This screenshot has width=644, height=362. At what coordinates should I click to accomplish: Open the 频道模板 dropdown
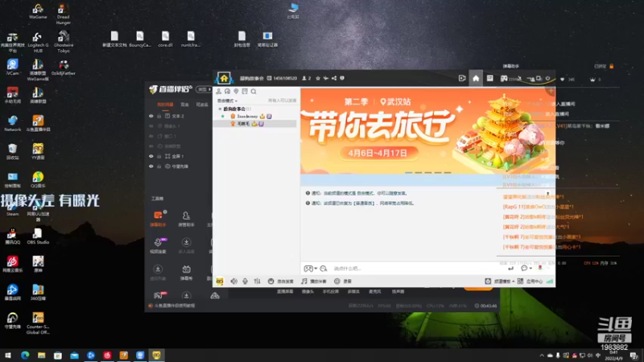(x=500, y=281)
